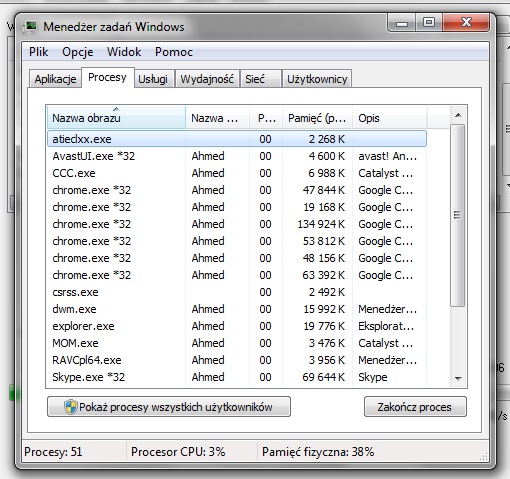510x479 pixels.
Task: Sort by Opis column header
Action: 389,118
